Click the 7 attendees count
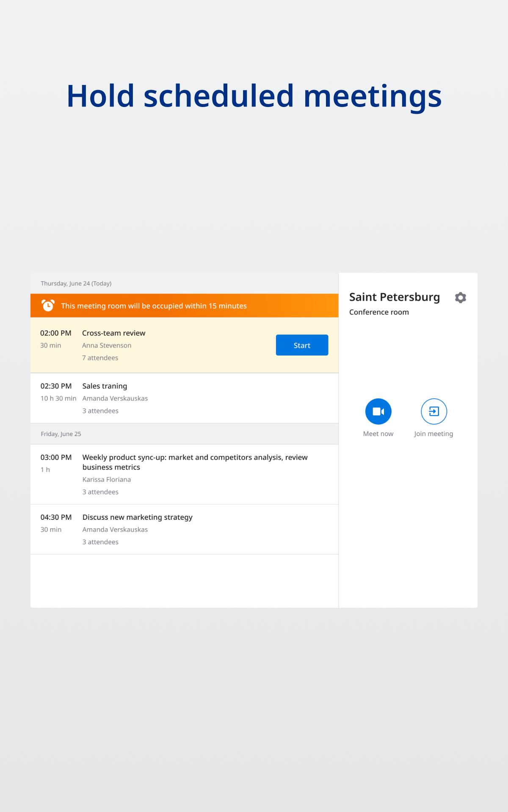 100,358
